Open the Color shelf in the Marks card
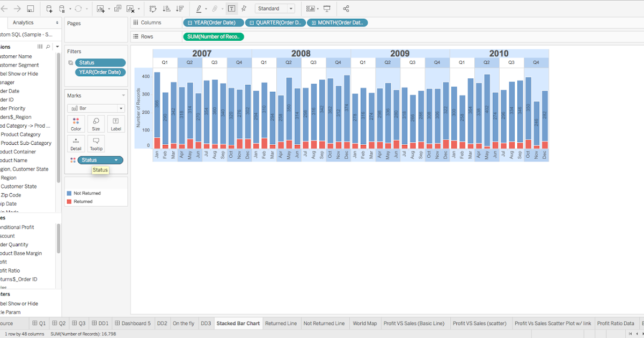This screenshot has height=338, width=644. (76, 124)
